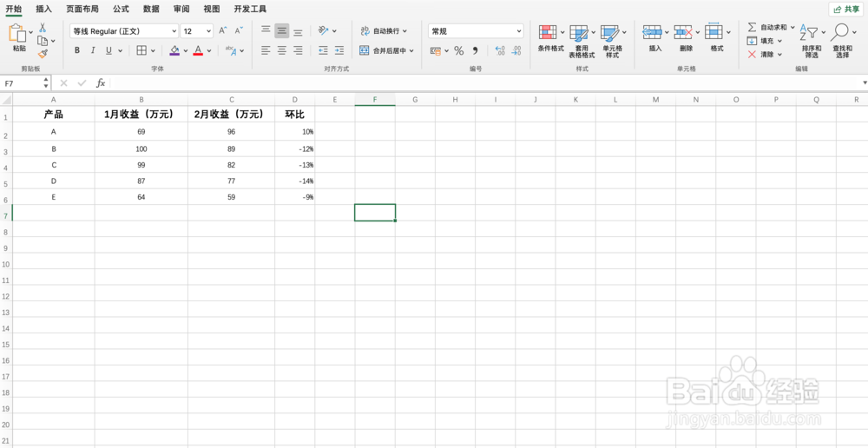868x448 pixels.
Task: Toggle middle vertical alignment
Action: [282, 30]
